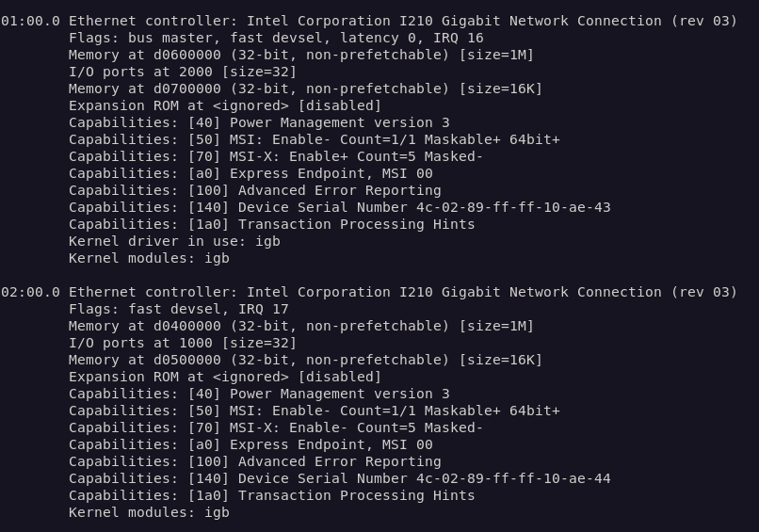Screen dimensions: 759x532
Task: Click the "IRQ 17" text
Action: 264,309
